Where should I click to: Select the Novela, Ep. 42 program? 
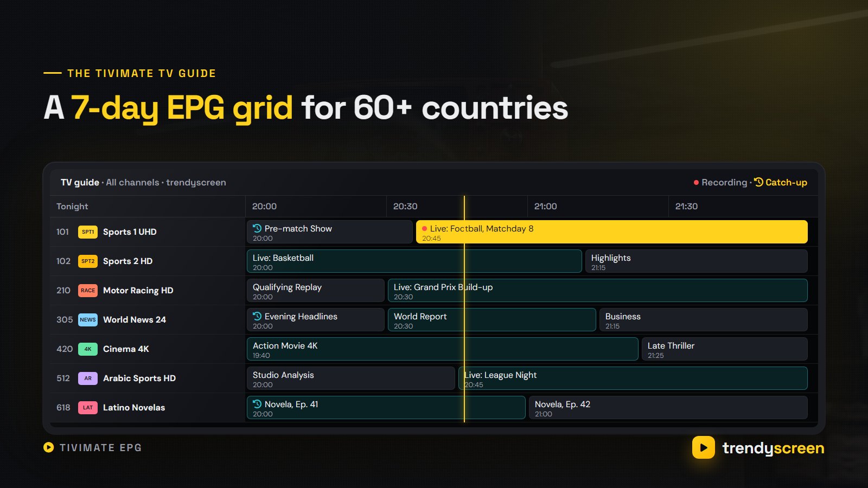[668, 408]
